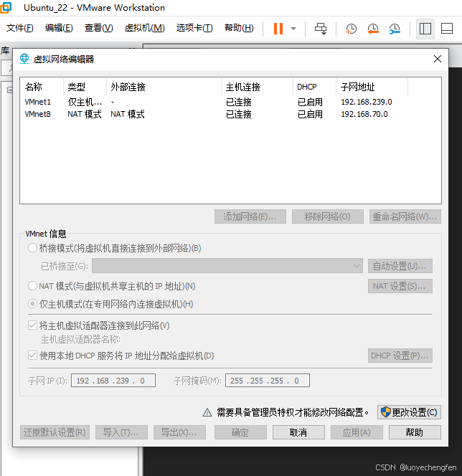Take a snapshot using the clock-plus icon

(351, 29)
